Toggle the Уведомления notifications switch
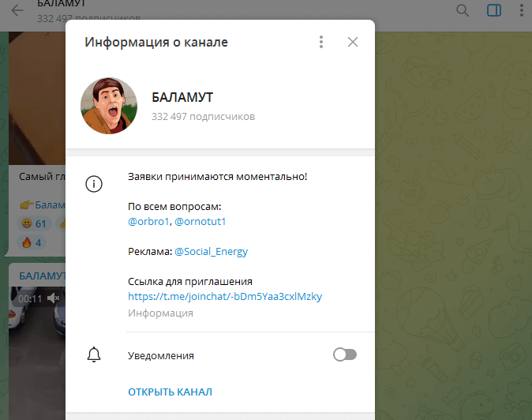532x420 pixels. tap(345, 355)
